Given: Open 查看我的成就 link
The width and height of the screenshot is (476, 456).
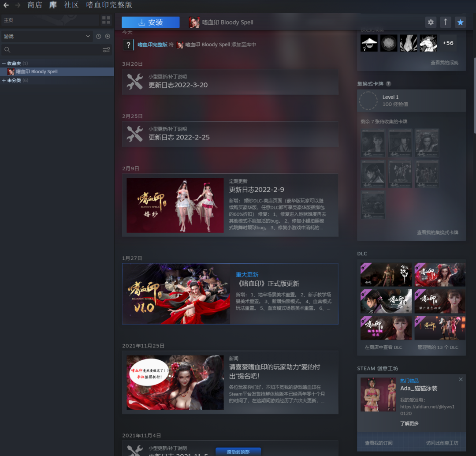Looking at the screenshot, I should 444,63.
